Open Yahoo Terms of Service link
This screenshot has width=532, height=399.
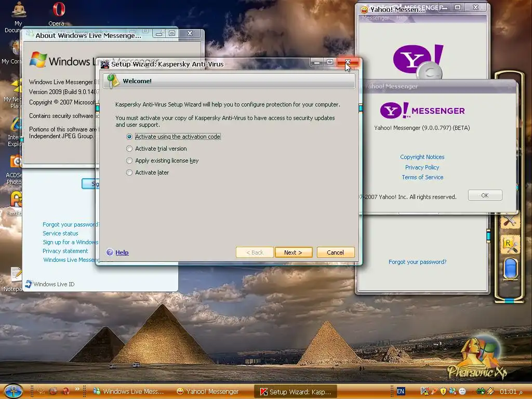click(422, 177)
